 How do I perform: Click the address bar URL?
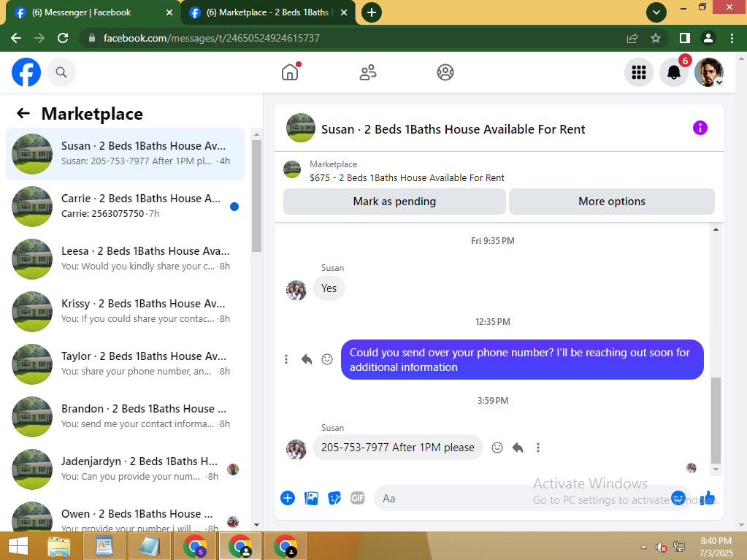click(212, 38)
